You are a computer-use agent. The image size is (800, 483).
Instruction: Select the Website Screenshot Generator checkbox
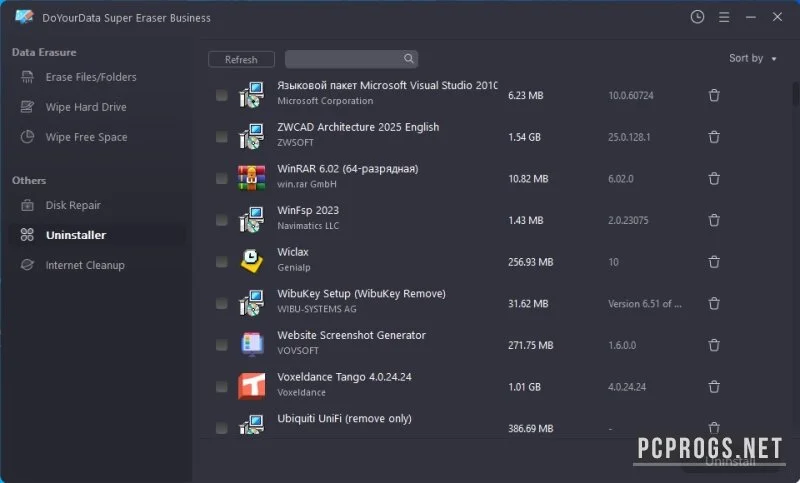pos(221,345)
